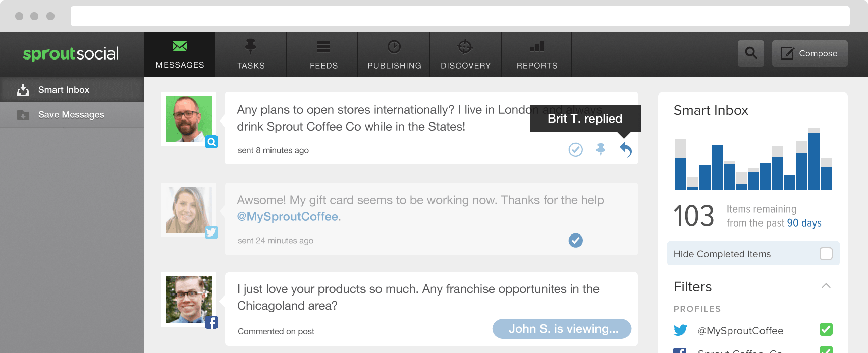
Task: Click the Discovery crosshair icon
Action: coord(465,47)
